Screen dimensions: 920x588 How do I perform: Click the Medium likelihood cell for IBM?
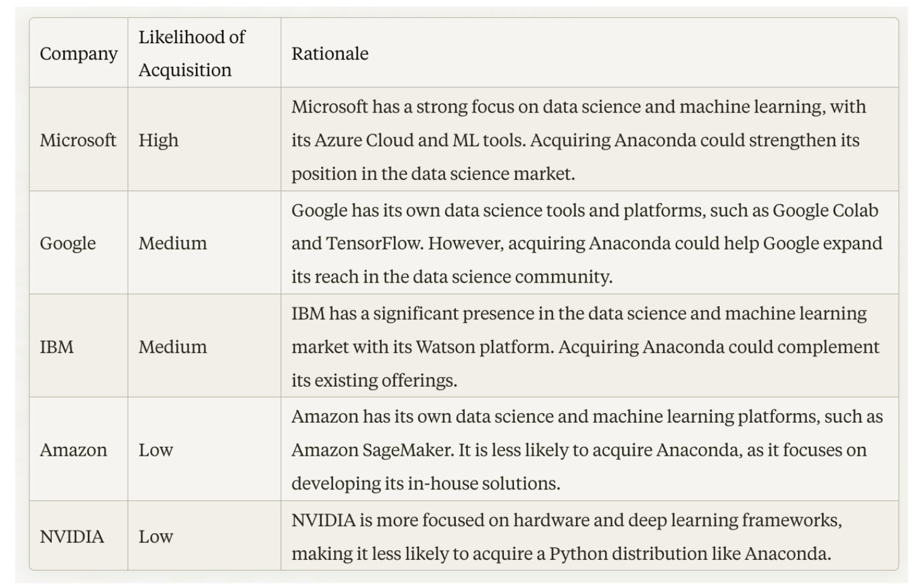[204, 346]
